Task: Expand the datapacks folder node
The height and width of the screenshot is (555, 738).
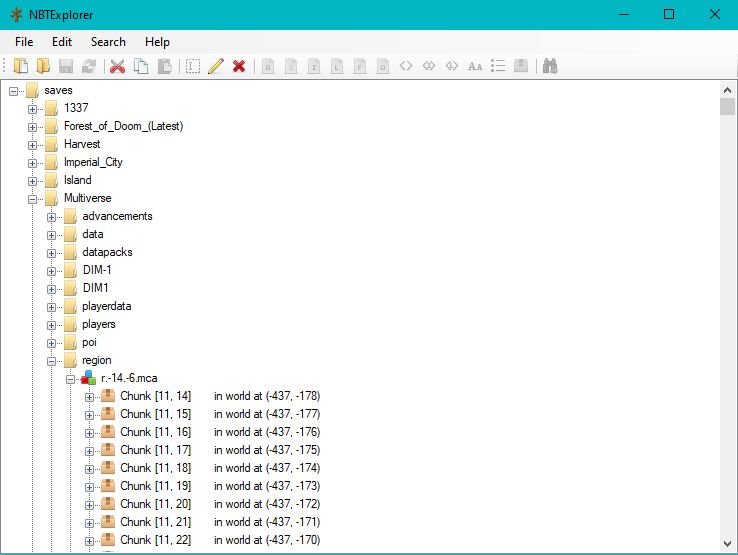Action: 51,253
